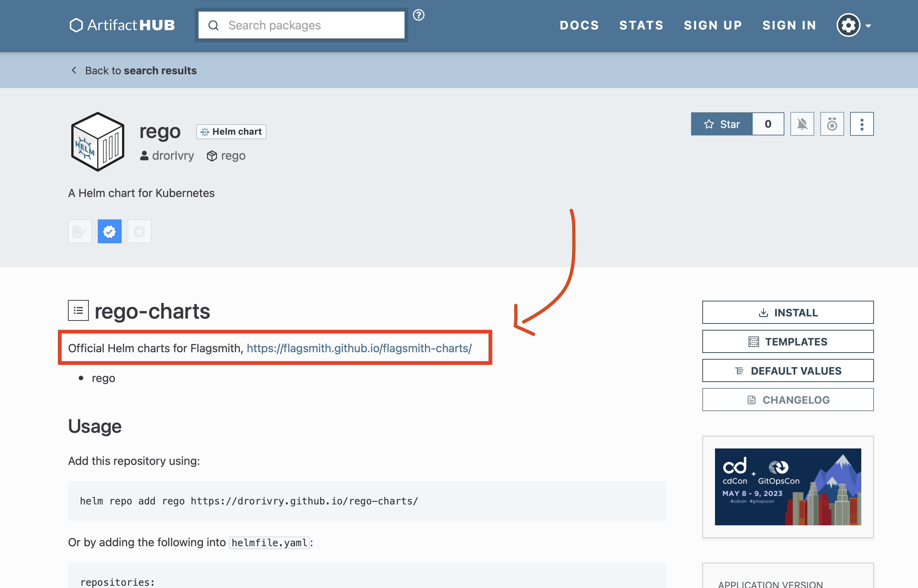Click the star count showing 0
Image resolution: width=918 pixels, height=588 pixels.
(x=768, y=124)
